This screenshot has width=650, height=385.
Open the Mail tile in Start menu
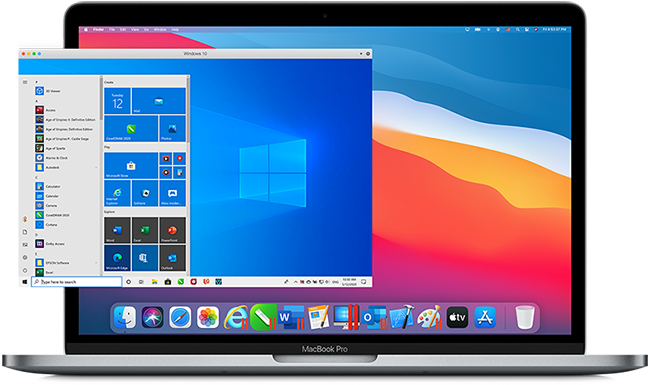pos(159,101)
